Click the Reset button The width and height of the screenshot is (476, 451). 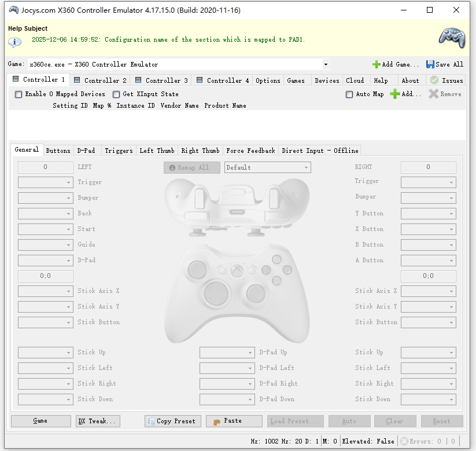[x=442, y=421]
